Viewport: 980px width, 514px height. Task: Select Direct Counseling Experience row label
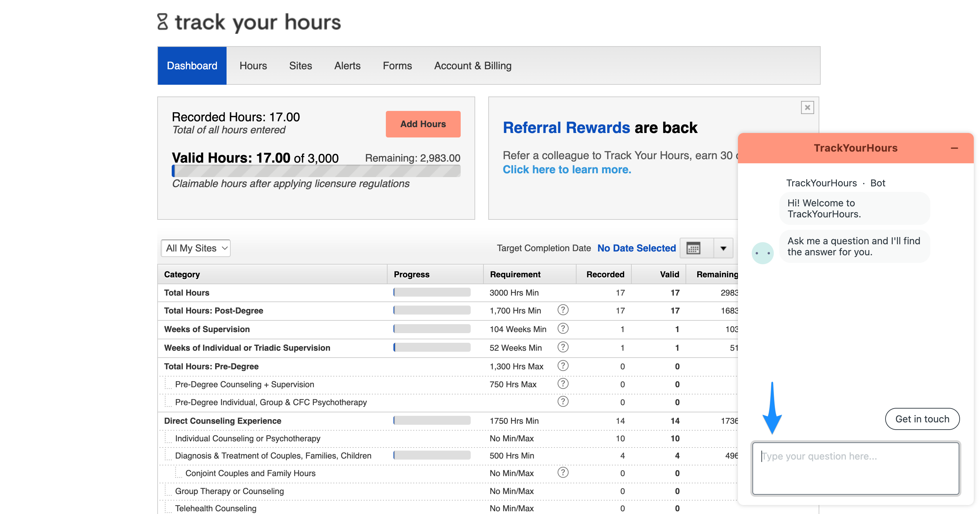[222, 421]
